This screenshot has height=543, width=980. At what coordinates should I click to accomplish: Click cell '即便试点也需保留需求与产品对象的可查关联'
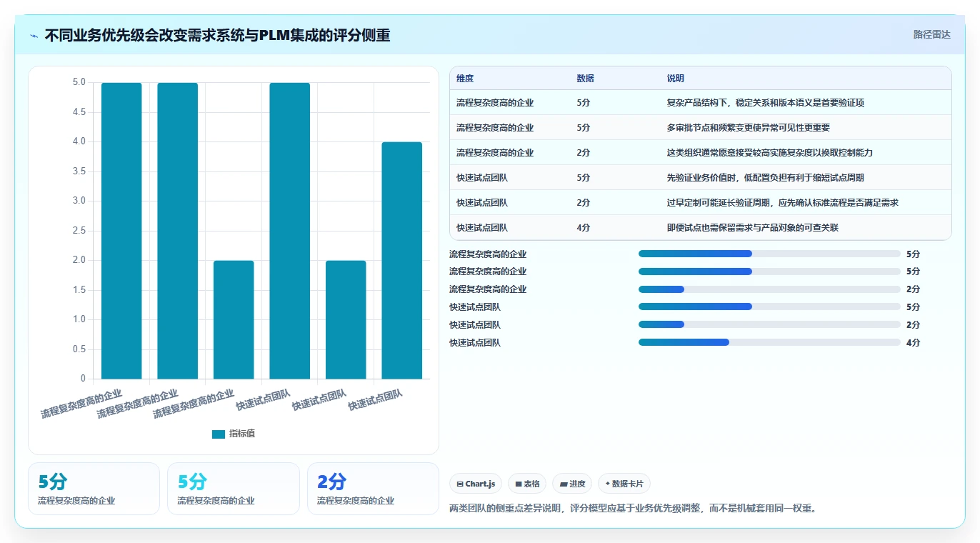pos(753,228)
